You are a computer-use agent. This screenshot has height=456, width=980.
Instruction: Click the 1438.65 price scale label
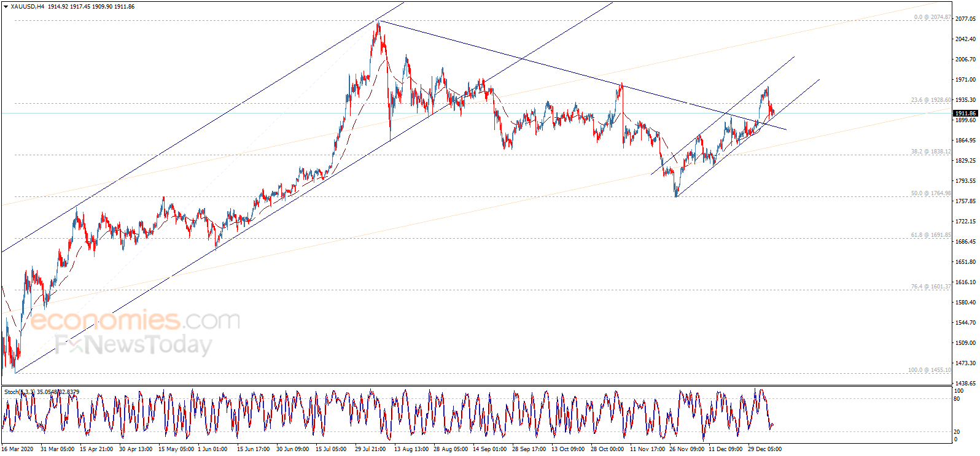click(965, 384)
